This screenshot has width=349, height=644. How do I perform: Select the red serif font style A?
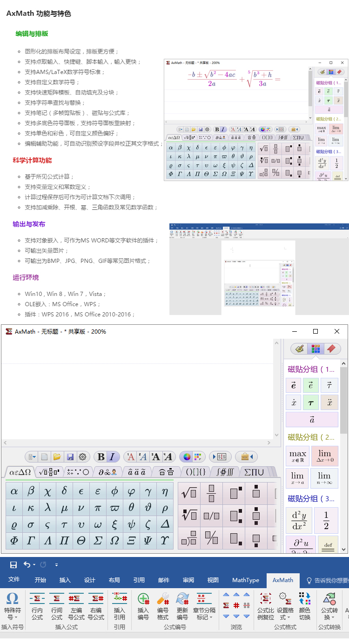pos(131,456)
